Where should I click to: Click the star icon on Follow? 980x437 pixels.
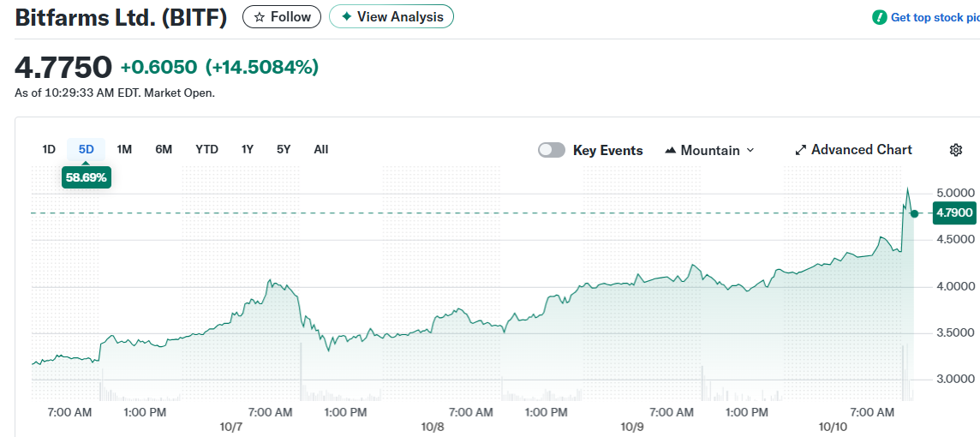[x=260, y=17]
